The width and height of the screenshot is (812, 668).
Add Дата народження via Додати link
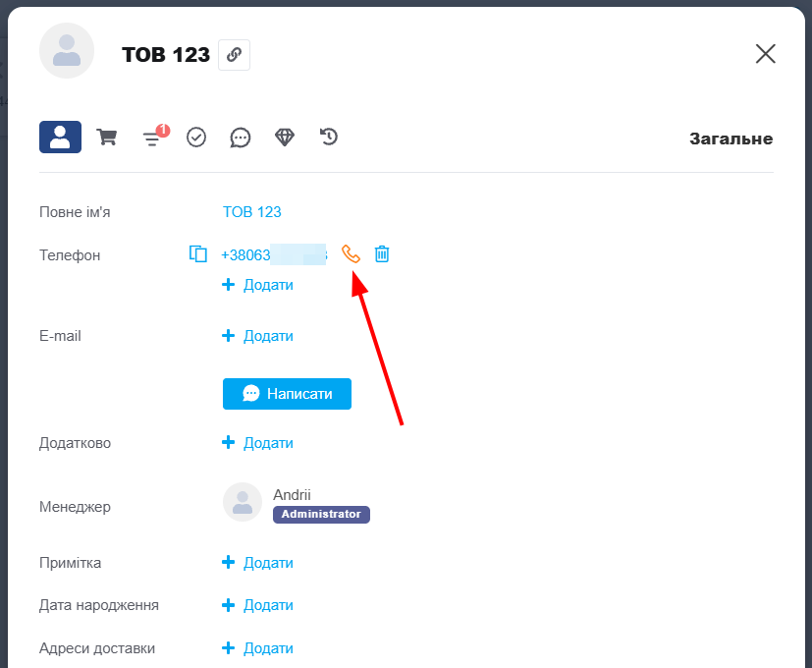(258, 605)
